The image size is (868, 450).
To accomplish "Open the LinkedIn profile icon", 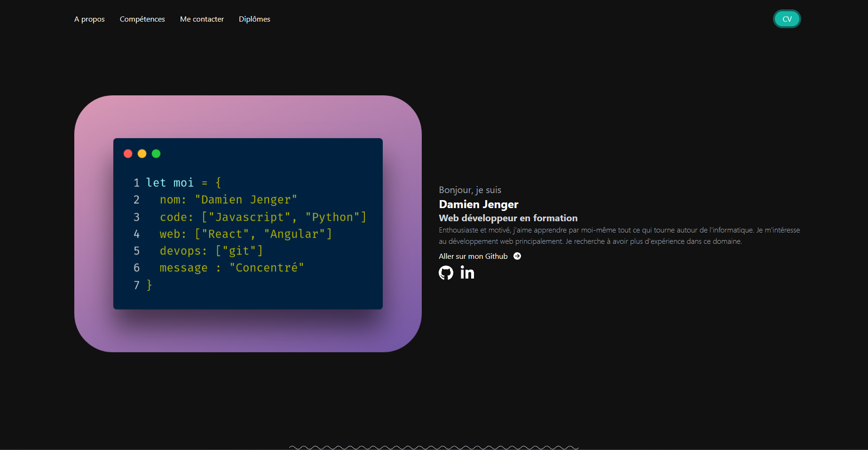I will tap(467, 272).
